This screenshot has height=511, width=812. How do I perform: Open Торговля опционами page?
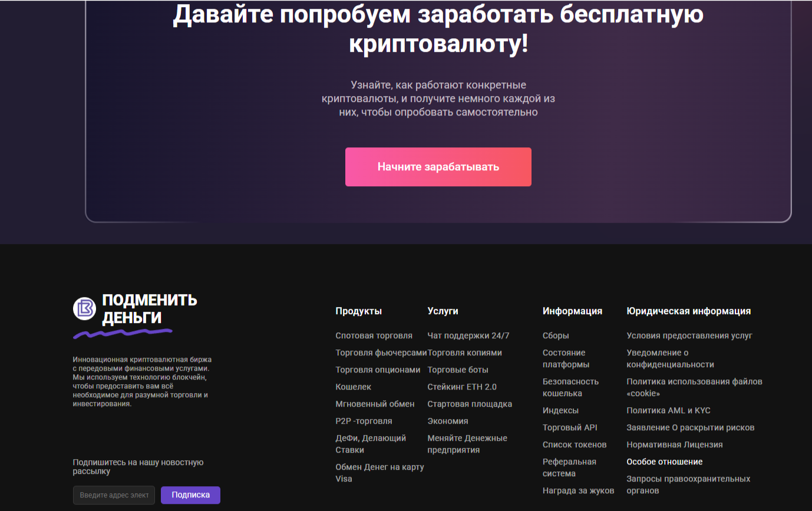pos(377,370)
